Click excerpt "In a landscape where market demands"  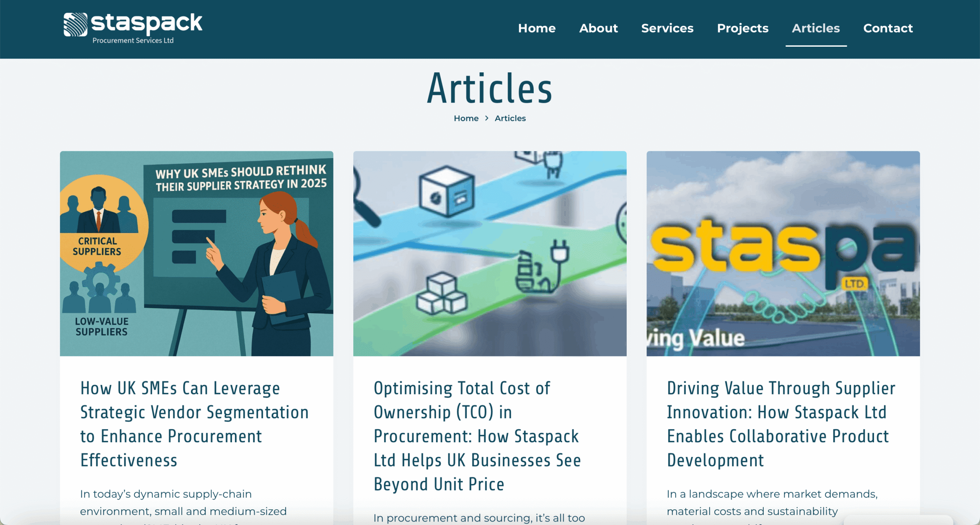pyautogui.click(x=772, y=505)
